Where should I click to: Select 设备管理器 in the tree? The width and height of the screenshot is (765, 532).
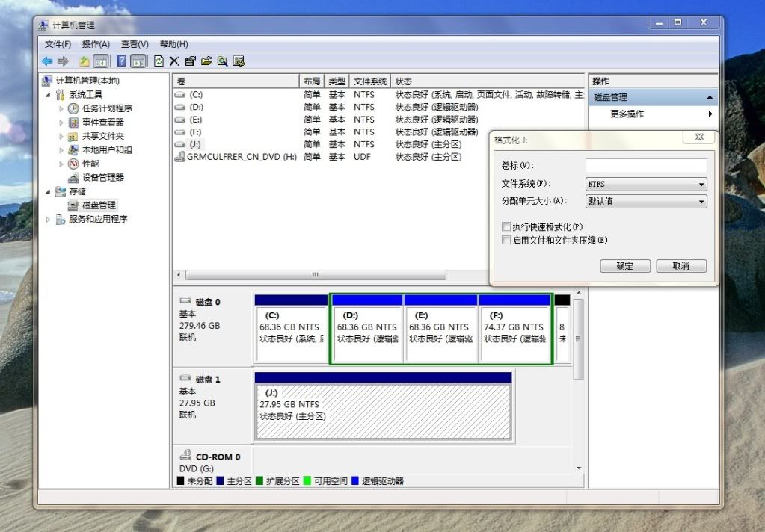[x=102, y=177]
